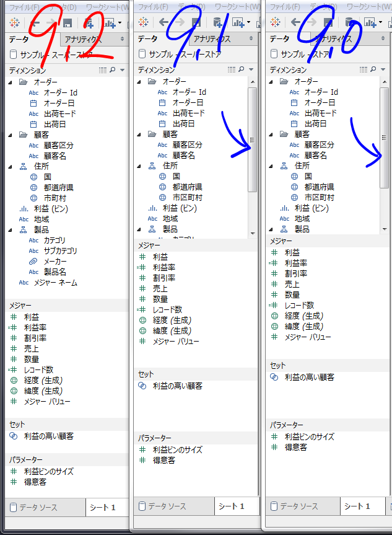
Task: Click calendar icon beside オーダー日 in middle window
Action: coord(162,103)
